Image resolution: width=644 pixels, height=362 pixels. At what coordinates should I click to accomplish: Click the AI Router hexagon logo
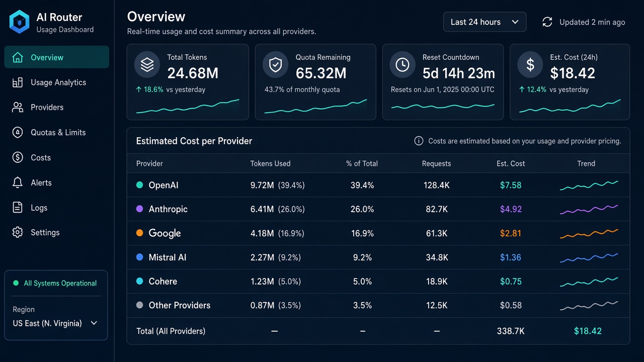tap(20, 22)
